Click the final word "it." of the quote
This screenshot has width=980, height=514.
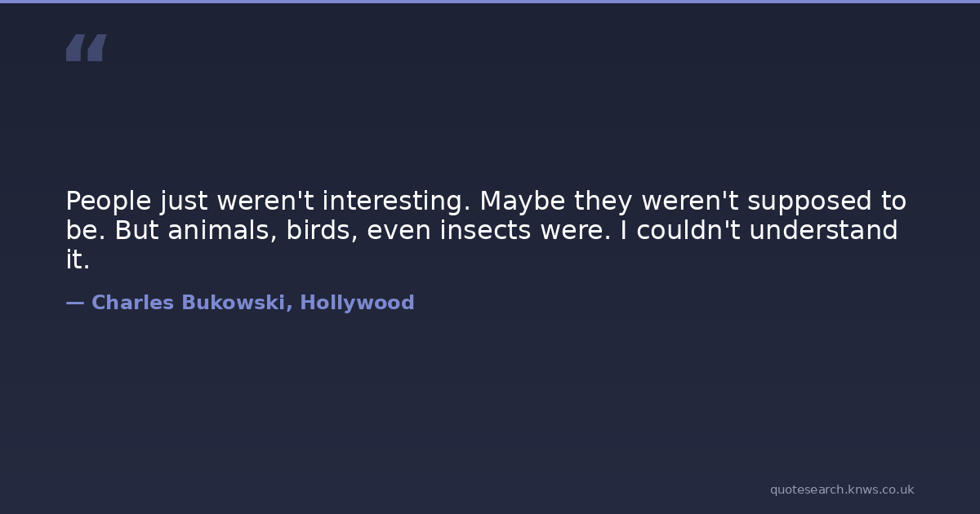pyautogui.click(x=78, y=260)
